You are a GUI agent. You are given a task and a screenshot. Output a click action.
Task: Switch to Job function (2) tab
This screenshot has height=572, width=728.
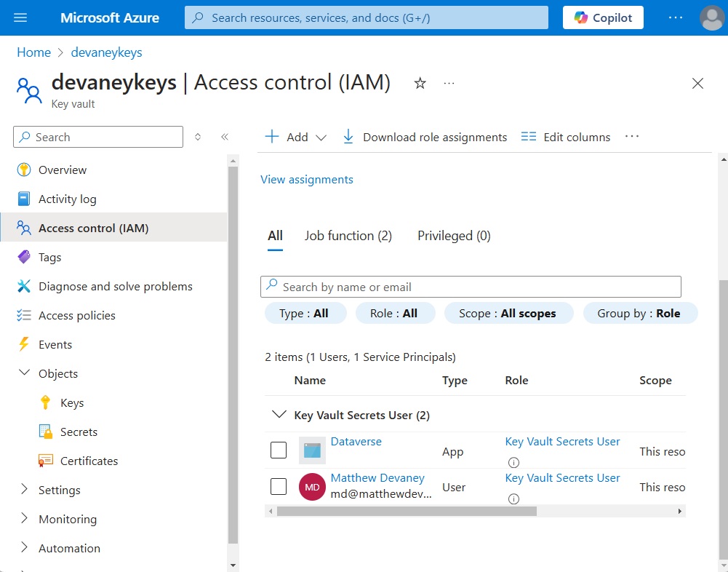[348, 236]
